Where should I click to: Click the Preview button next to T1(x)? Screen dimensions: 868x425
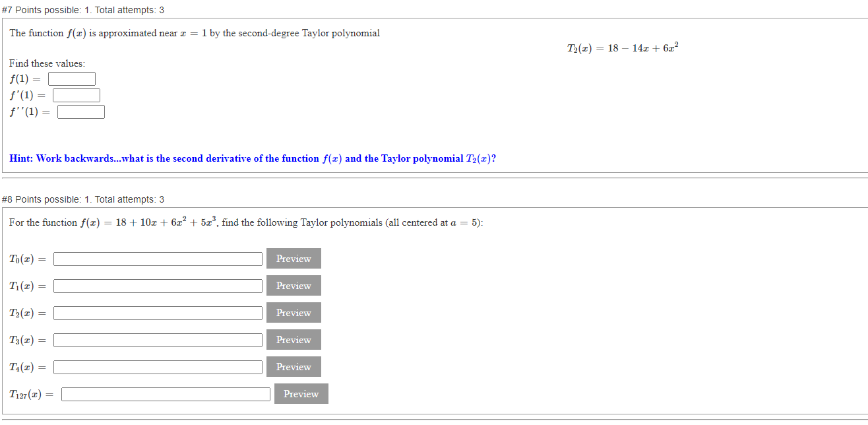[293, 285]
